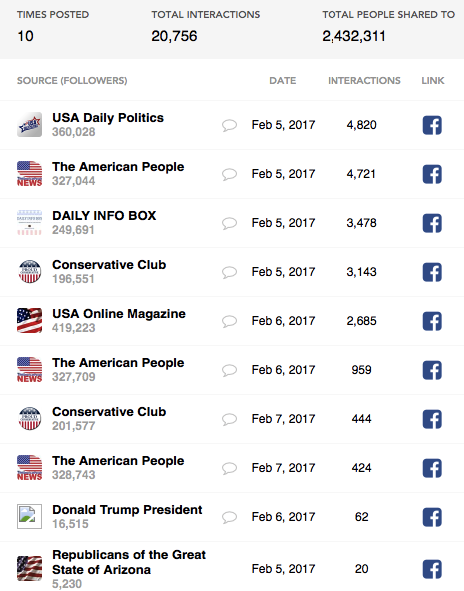Click comment bubble beside USA Daily Politics
This screenshot has height=591, width=464.
229,125
